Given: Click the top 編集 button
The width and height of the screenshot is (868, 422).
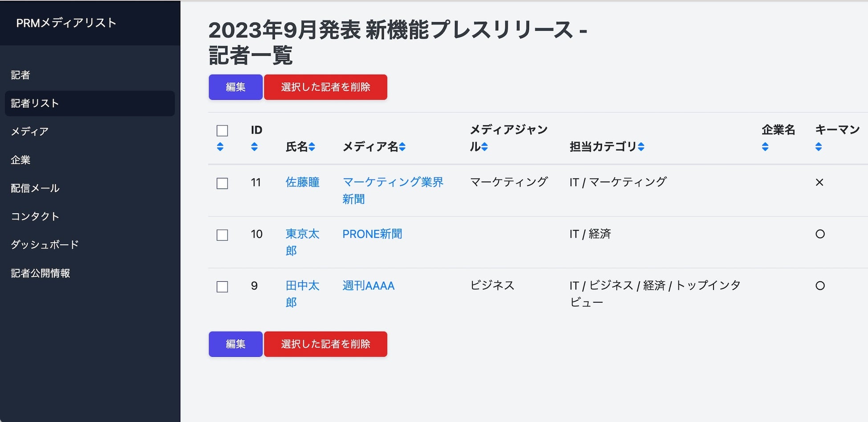Looking at the screenshot, I should (235, 87).
